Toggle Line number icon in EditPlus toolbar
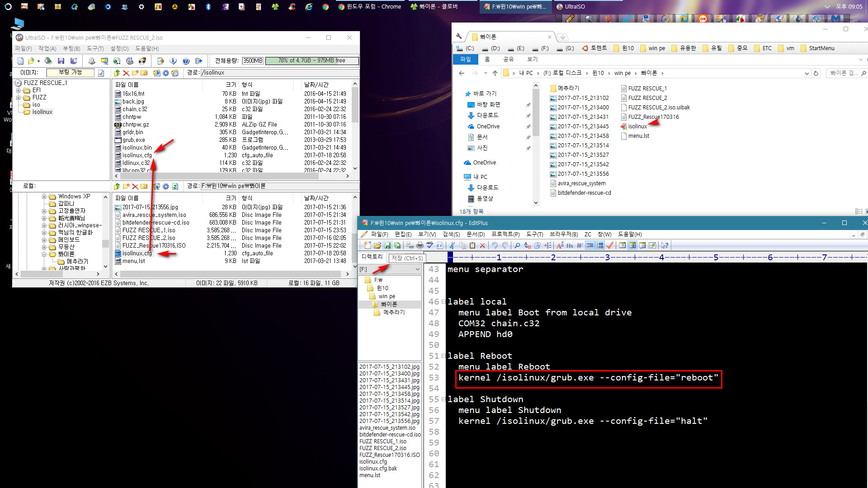 (600, 245)
